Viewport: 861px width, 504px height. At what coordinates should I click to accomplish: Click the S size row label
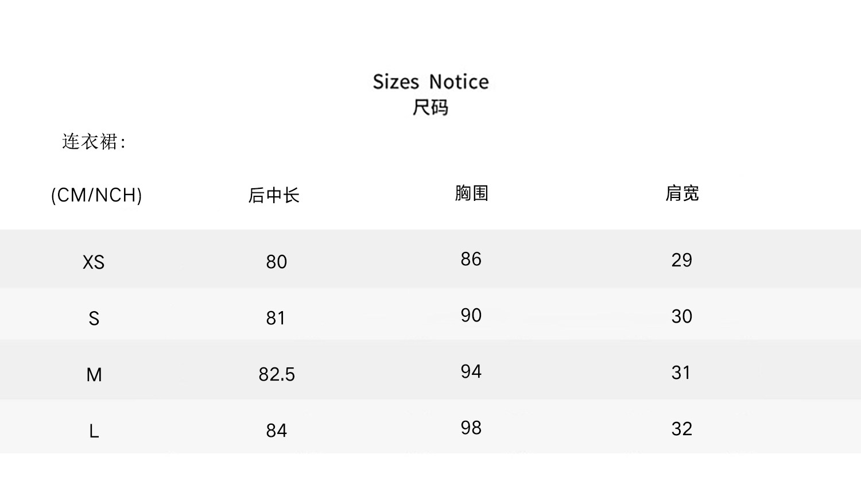point(94,319)
